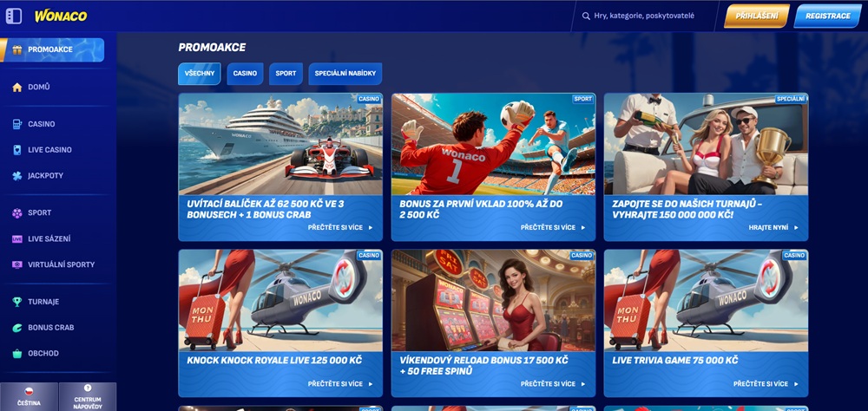Click the Bonus Crab claw icon

[x=17, y=328]
